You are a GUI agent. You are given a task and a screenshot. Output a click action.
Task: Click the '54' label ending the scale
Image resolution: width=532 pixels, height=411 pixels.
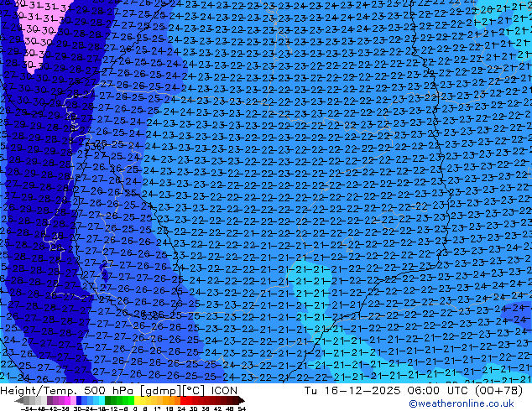point(241,408)
